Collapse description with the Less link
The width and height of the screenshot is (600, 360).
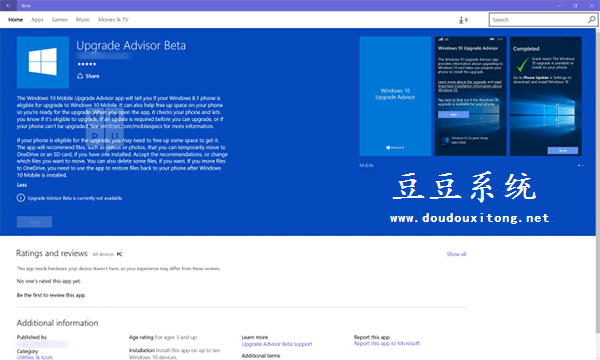click(22, 185)
